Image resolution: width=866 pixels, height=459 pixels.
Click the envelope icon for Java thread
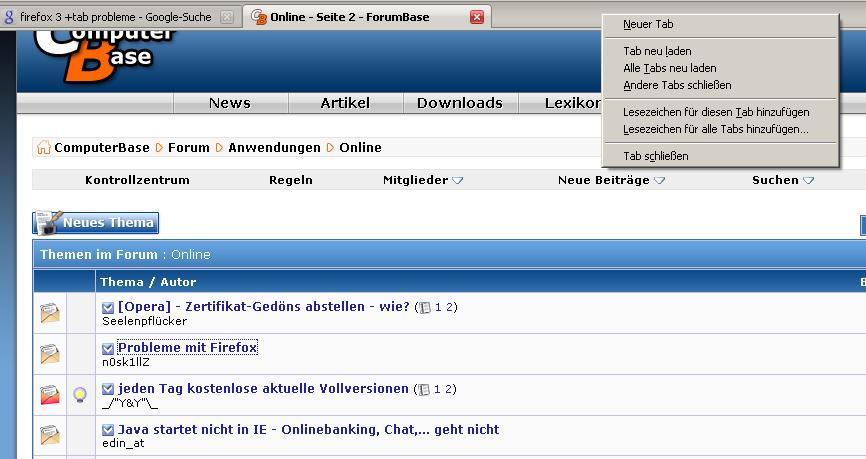coord(49,435)
